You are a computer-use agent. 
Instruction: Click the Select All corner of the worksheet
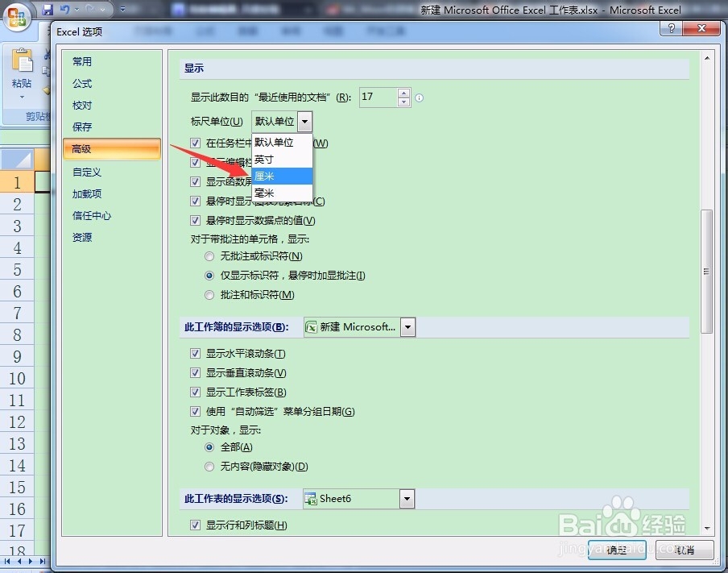tap(17, 160)
